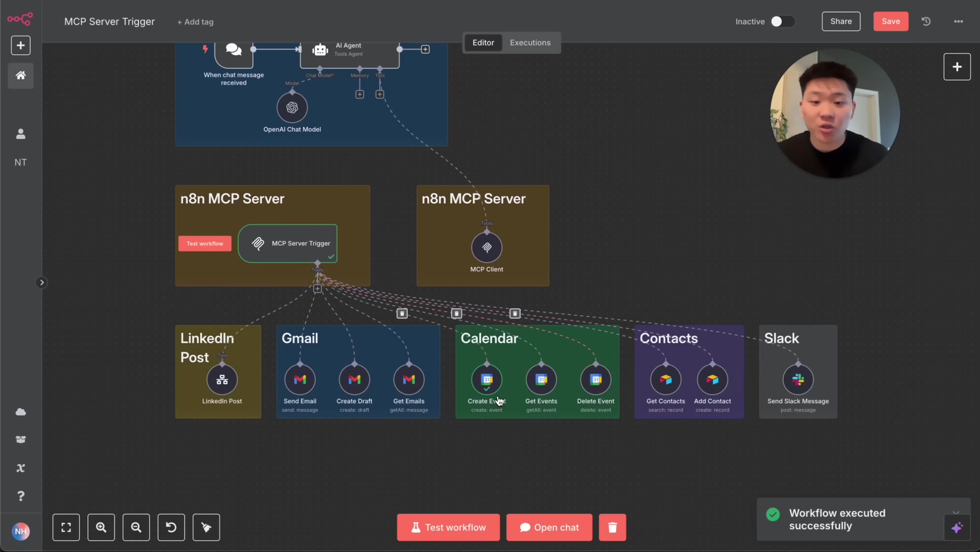Viewport: 980px width, 552px height.
Task: Add node after AI Agent output
Action: coord(425,49)
